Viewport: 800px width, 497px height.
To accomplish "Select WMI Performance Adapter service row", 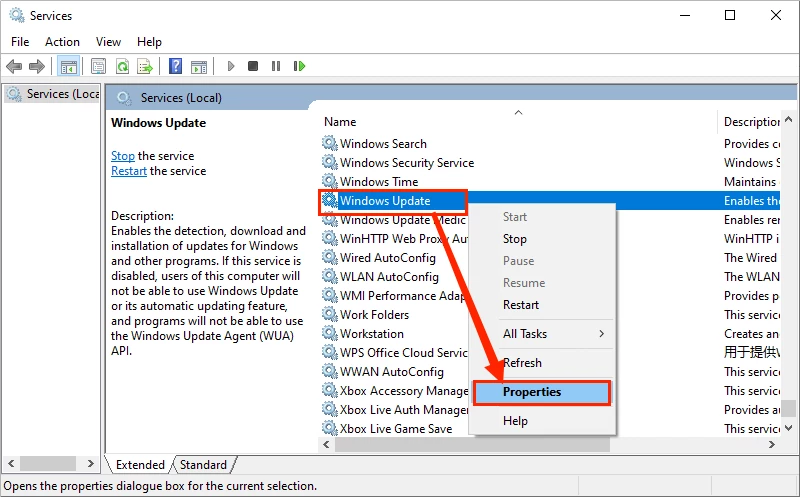I will pyautogui.click(x=394, y=295).
